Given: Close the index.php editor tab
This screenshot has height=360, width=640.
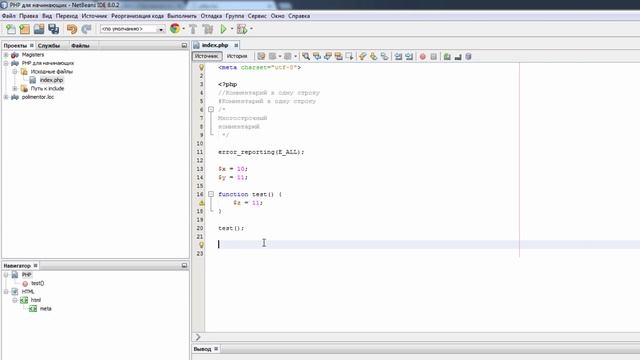Looking at the screenshot, I should [236, 45].
